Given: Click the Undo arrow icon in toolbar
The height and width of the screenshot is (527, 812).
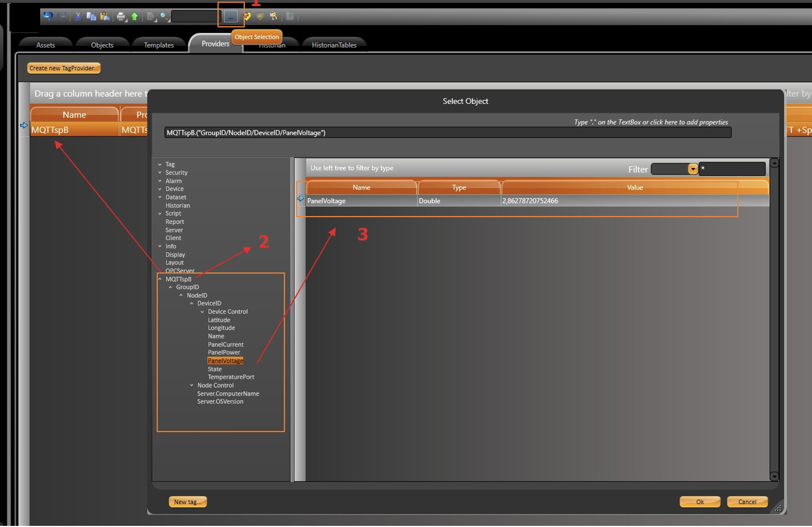Looking at the screenshot, I should 48,16.
